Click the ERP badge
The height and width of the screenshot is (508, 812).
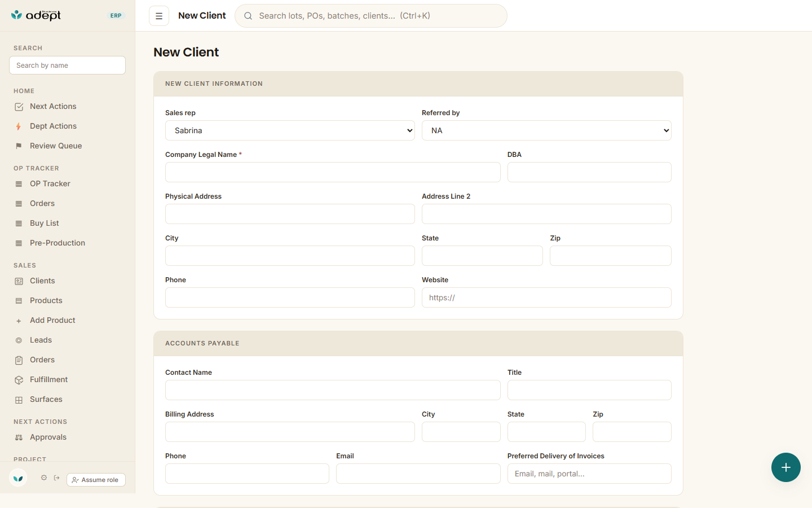[116, 16]
